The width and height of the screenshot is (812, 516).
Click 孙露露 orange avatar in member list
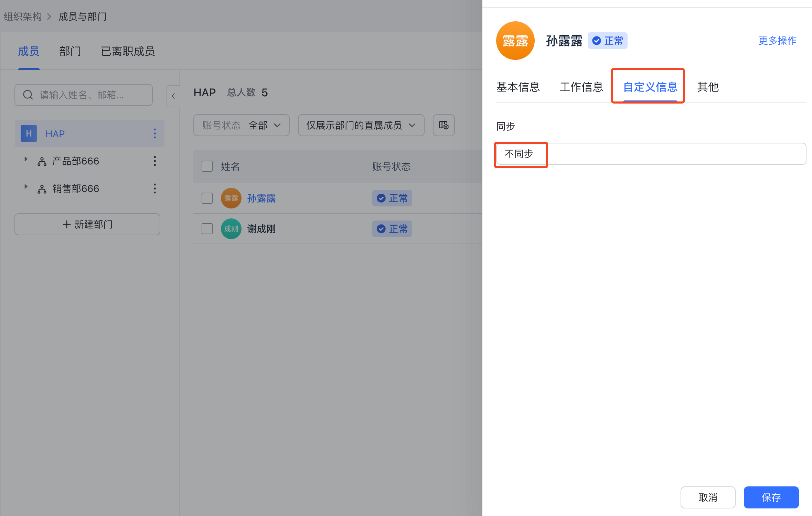[x=231, y=198]
